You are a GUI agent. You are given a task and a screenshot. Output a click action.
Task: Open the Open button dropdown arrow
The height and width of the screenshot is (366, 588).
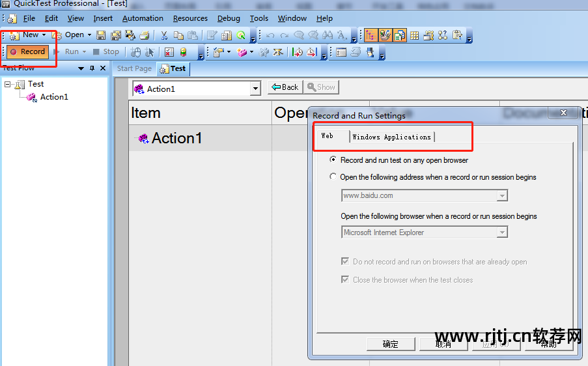tap(89, 35)
